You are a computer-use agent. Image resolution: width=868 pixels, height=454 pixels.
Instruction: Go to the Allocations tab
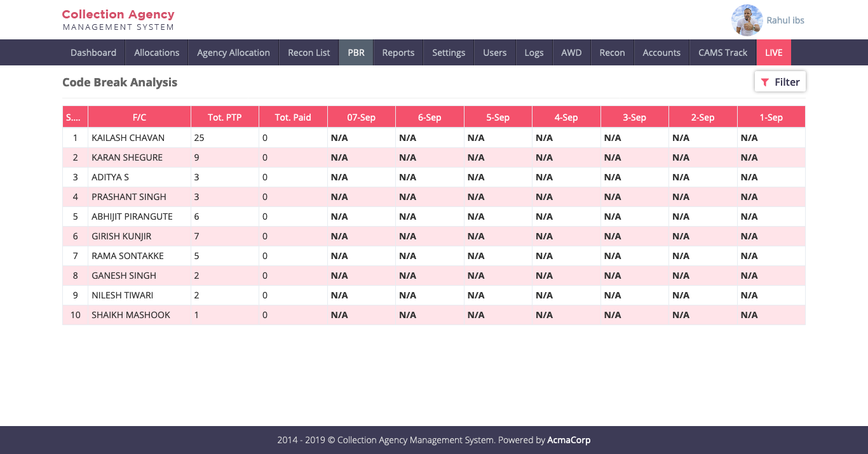(156, 53)
